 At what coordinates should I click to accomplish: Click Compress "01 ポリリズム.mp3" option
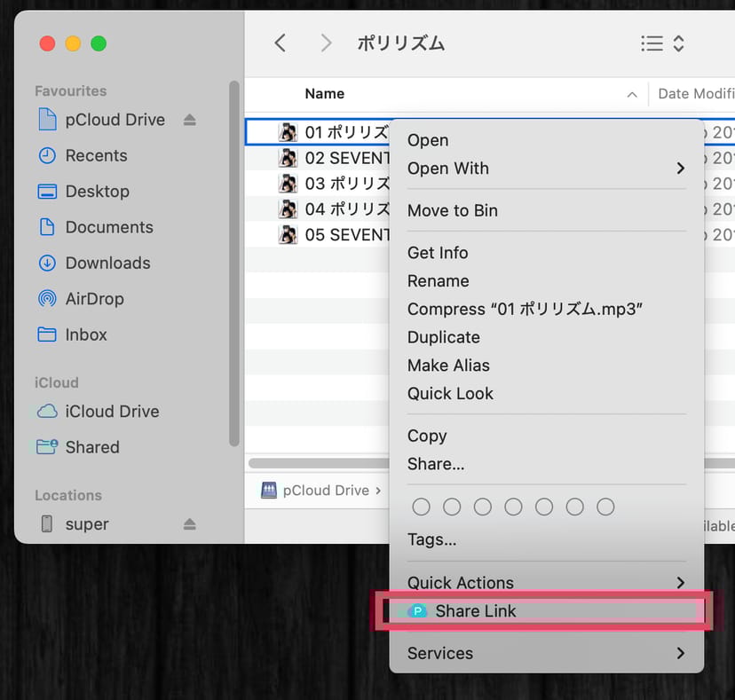(x=524, y=309)
